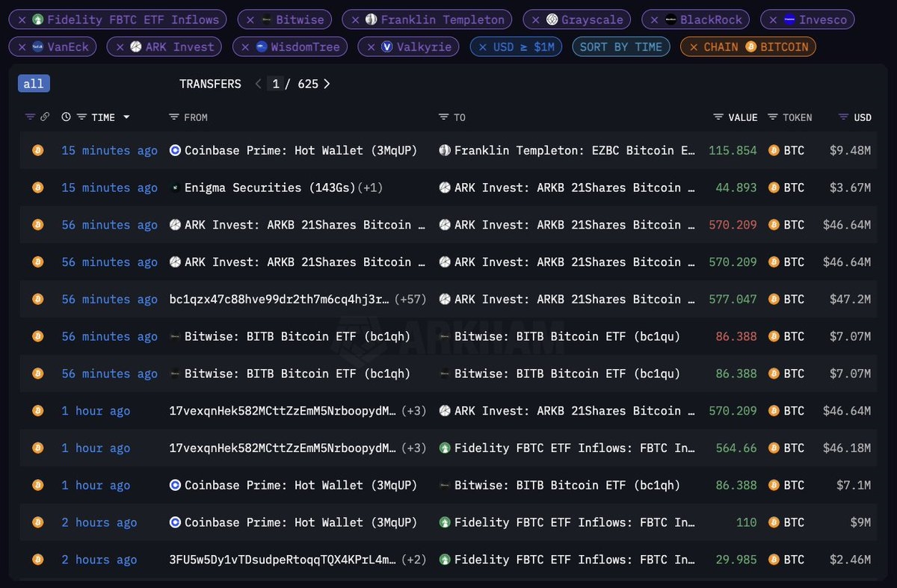
Task: Open the VALUE column filter icon
Action: pyautogui.click(x=718, y=117)
